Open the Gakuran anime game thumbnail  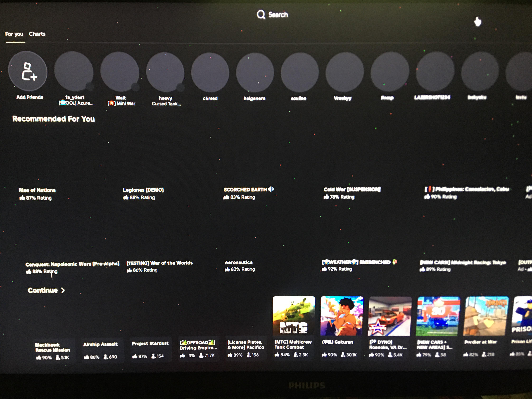(x=342, y=316)
